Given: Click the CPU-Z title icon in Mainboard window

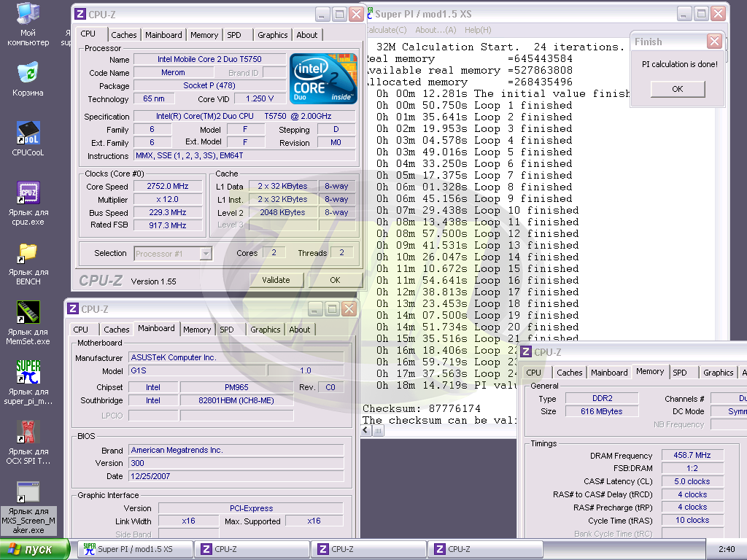Looking at the screenshot, I should point(73,308).
